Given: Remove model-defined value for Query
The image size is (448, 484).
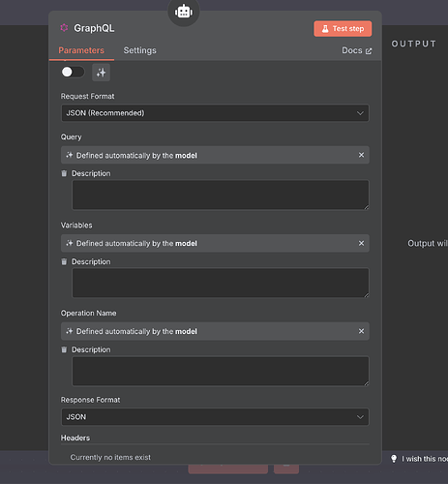Looking at the screenshot, I should [x=361, y=155].
